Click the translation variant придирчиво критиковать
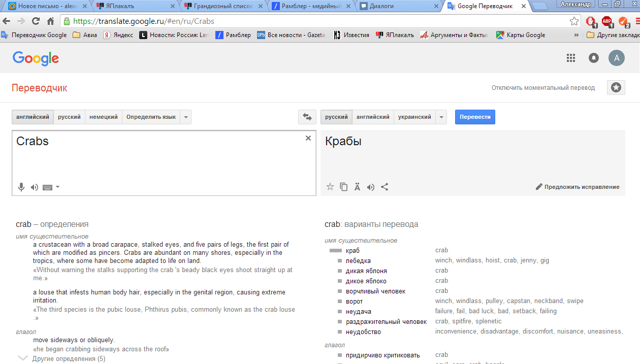The width and height of the screenshot is (640, 364). point(382,355)
